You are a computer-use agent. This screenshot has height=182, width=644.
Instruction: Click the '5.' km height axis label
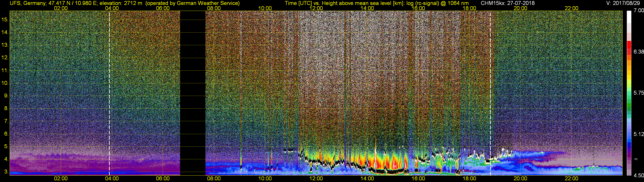[6, 147]
